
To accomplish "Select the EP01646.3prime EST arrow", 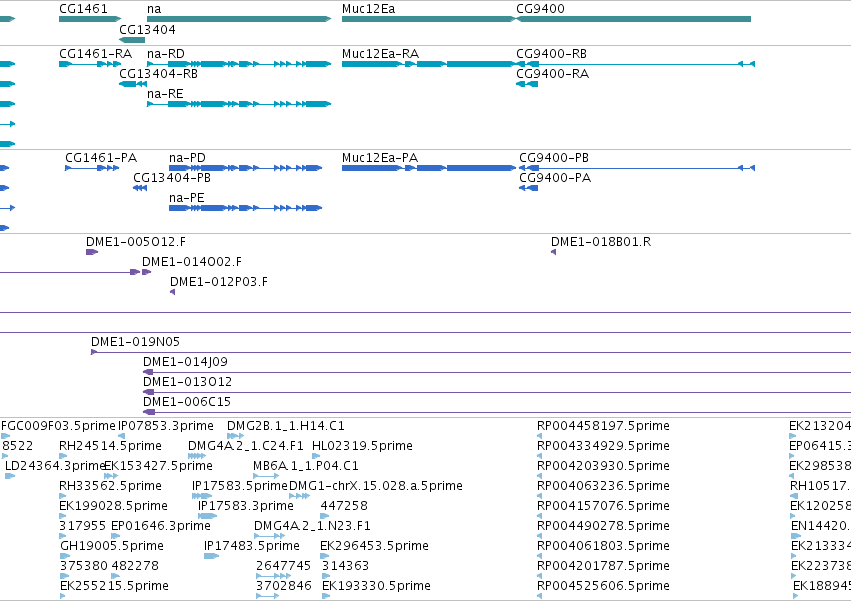I will 115,536.
